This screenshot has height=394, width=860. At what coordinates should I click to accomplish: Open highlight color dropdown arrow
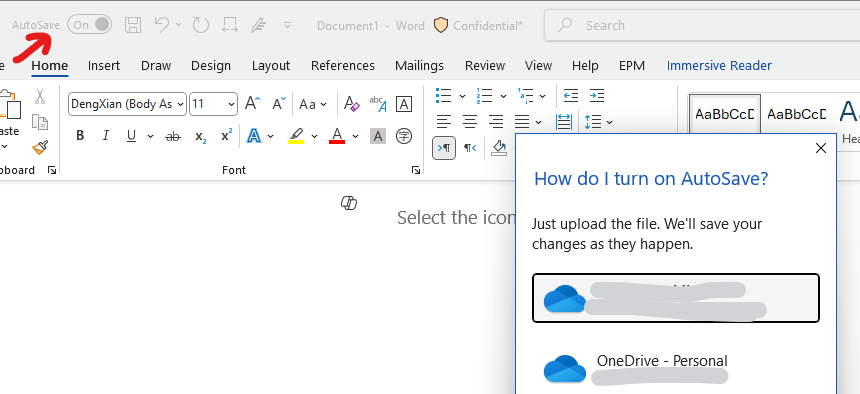click(314, 136)
